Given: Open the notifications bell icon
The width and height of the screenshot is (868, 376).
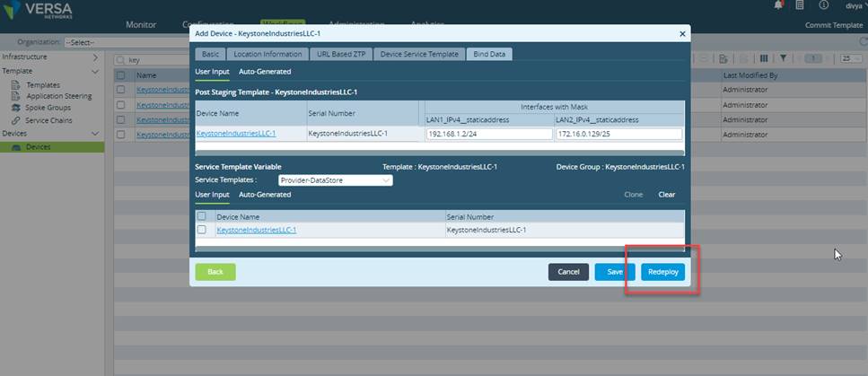Looking at the screenshot, I should [x=779, y=5].
